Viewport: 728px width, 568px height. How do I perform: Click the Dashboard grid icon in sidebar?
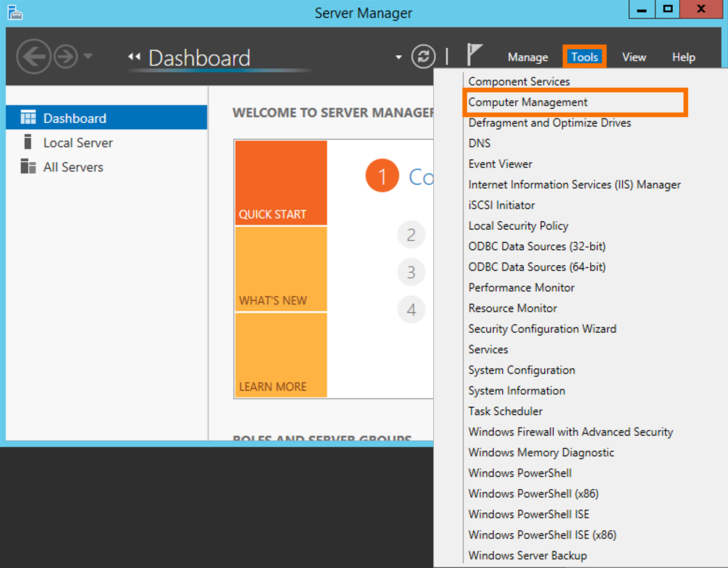click(x=28, y=117)
